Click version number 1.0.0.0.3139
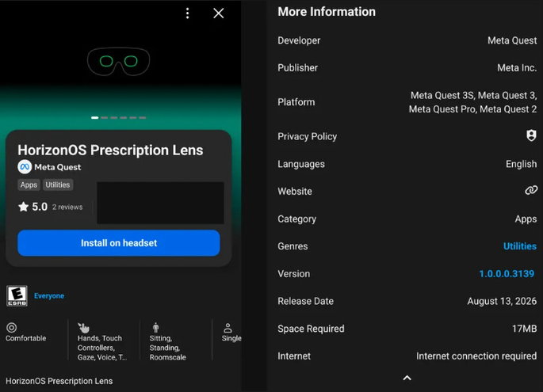The height and width of the screenshot is (392, 543). [x=507, y=274]
